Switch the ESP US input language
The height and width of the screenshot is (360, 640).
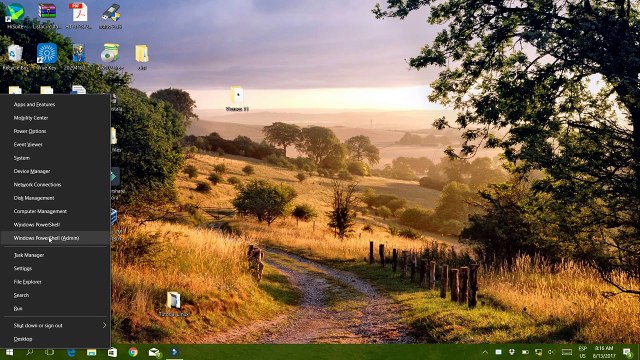coord(582,352)
